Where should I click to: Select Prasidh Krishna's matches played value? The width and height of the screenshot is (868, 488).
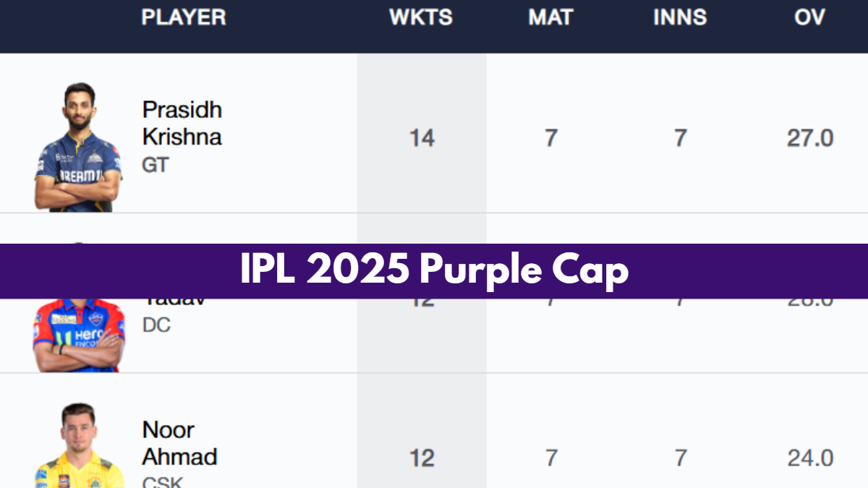click(x=551, y=137)
